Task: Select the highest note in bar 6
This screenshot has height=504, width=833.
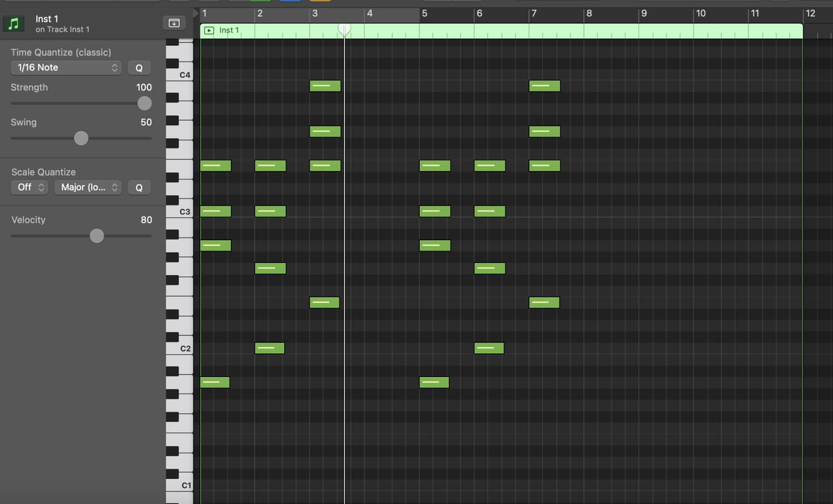Action: (489, 165)
